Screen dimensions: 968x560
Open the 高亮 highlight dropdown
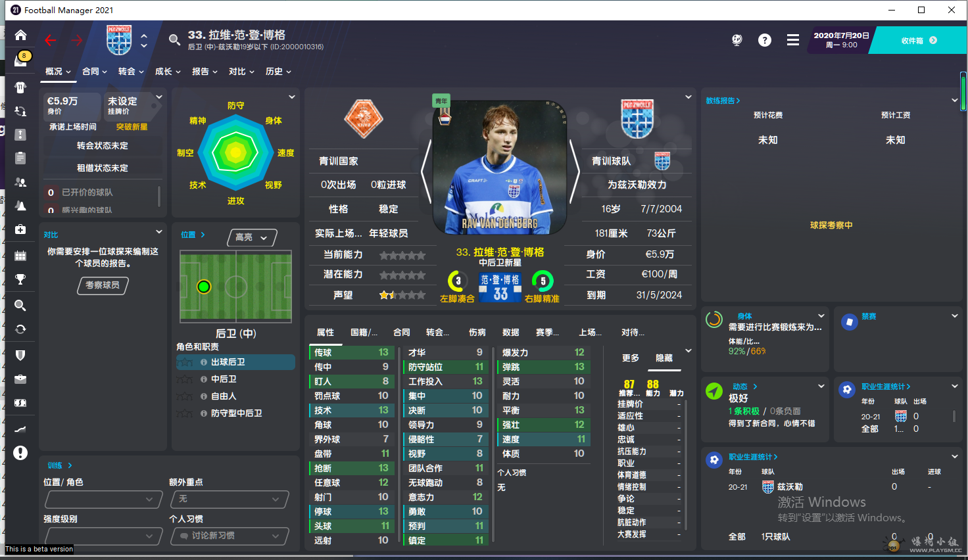point(252,237)
